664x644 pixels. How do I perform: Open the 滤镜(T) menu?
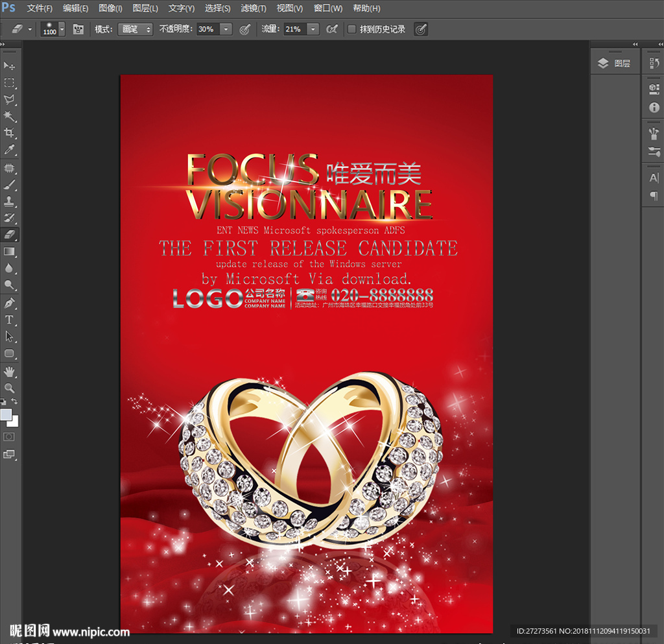(253, 8)
